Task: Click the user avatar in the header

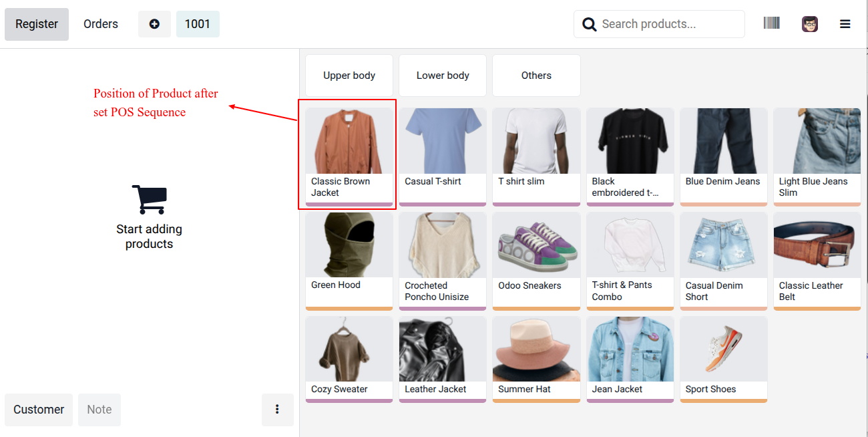Action: coord(809,23)
